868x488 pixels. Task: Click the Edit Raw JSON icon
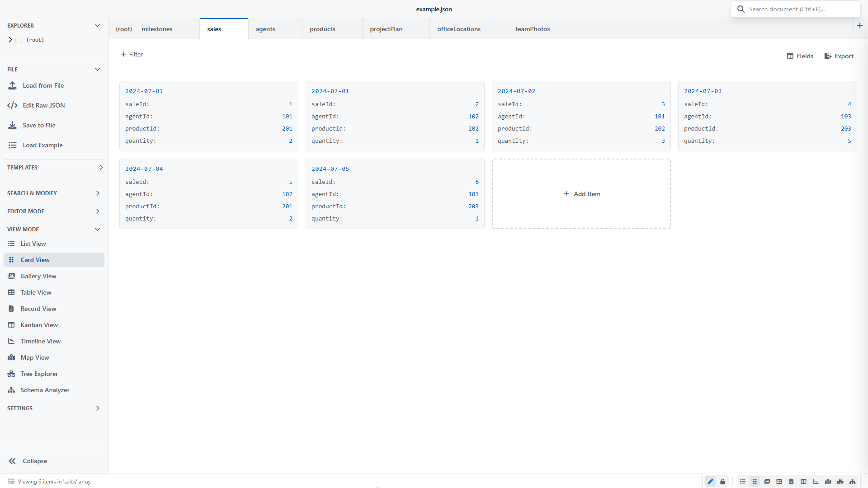click(x=12, y=105)
